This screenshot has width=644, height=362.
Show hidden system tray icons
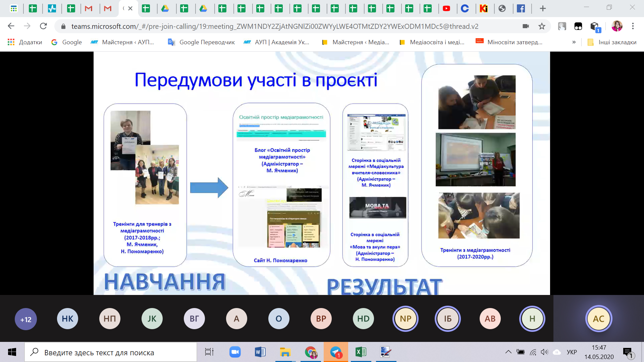click(x=508, y=352)
